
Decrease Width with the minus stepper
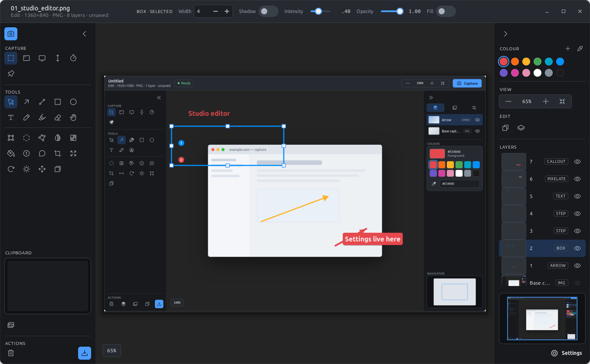216,11
